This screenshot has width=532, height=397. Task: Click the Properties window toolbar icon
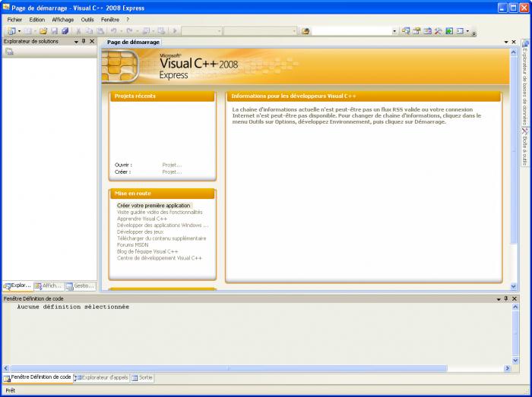(416, 31)
